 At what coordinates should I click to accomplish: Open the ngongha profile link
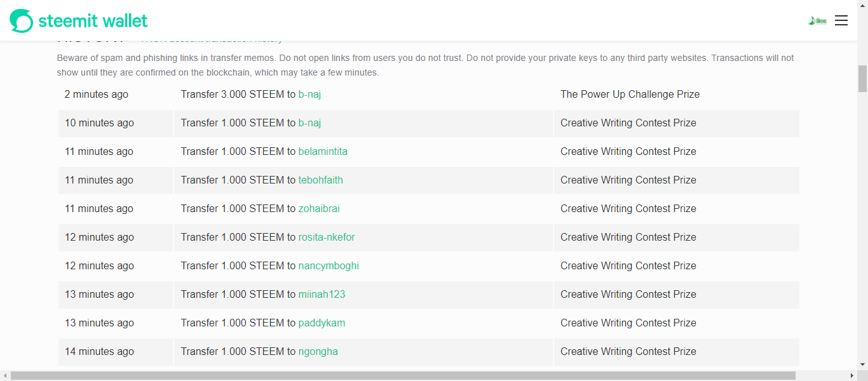point(318,351)
